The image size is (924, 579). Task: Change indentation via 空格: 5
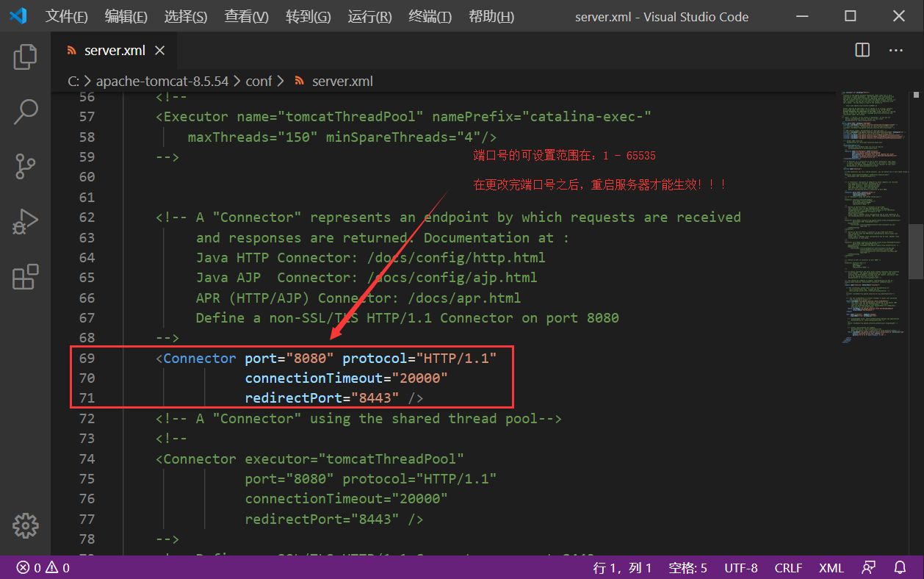tap(687, 568)
